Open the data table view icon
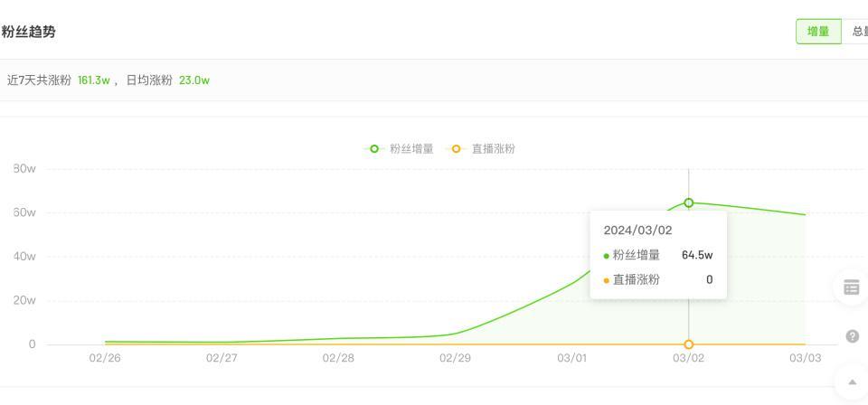This screenshot has height=405, width=868. (852, 287)
